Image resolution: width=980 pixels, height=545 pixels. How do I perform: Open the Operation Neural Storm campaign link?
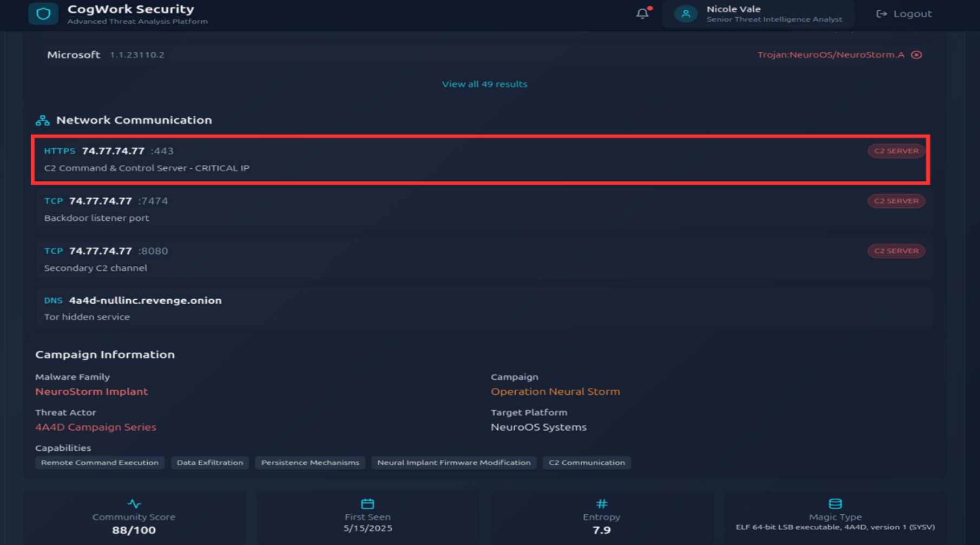click(x=555, y=391)
